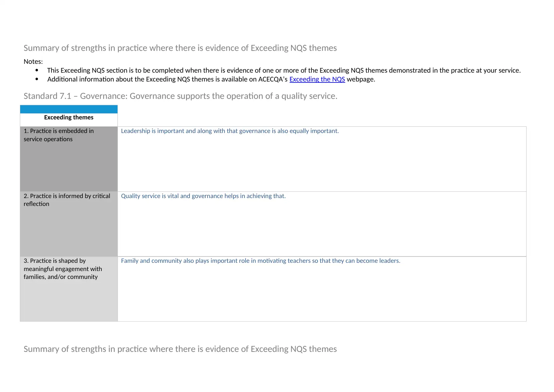Select the '3. Practice is shaped by meaningful engagement' cell
Screen dimensions: 554x392
tap(69, 289)
